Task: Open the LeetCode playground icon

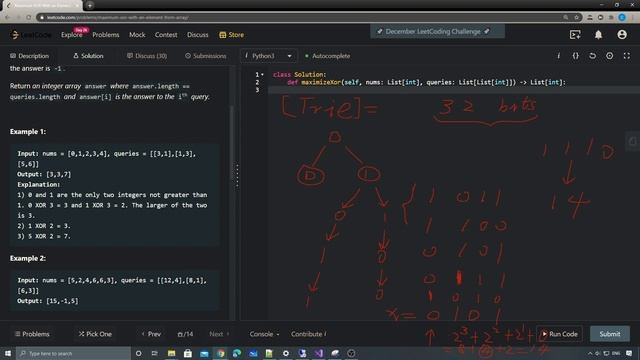Action: 575,35
